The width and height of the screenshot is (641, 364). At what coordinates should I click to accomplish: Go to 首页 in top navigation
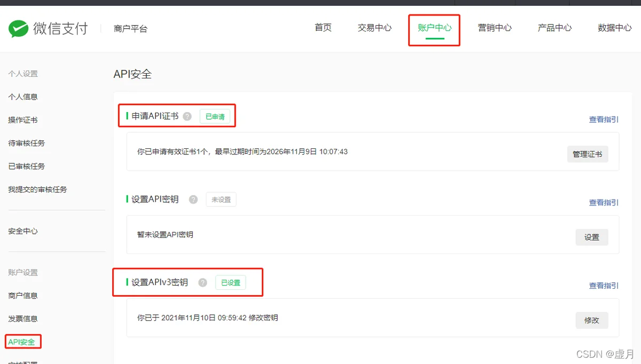pyautogui.click(x=323, y=28)
